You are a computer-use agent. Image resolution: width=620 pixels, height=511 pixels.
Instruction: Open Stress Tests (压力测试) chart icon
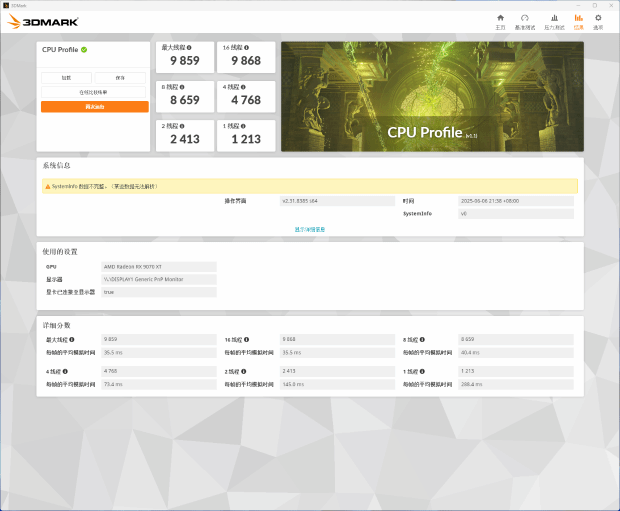click(554, 18)
